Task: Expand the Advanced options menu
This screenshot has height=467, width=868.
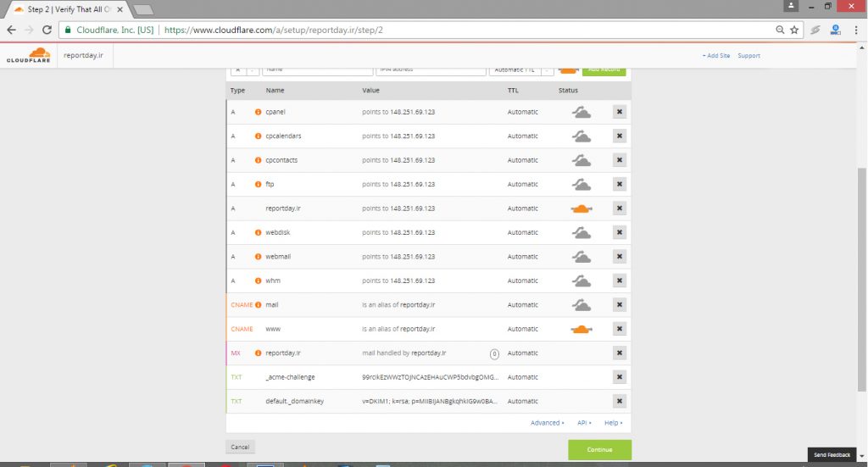Action: click(547, 423)
